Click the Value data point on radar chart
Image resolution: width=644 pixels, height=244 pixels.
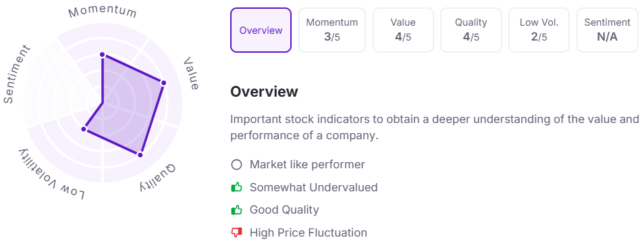pos(163,83)
